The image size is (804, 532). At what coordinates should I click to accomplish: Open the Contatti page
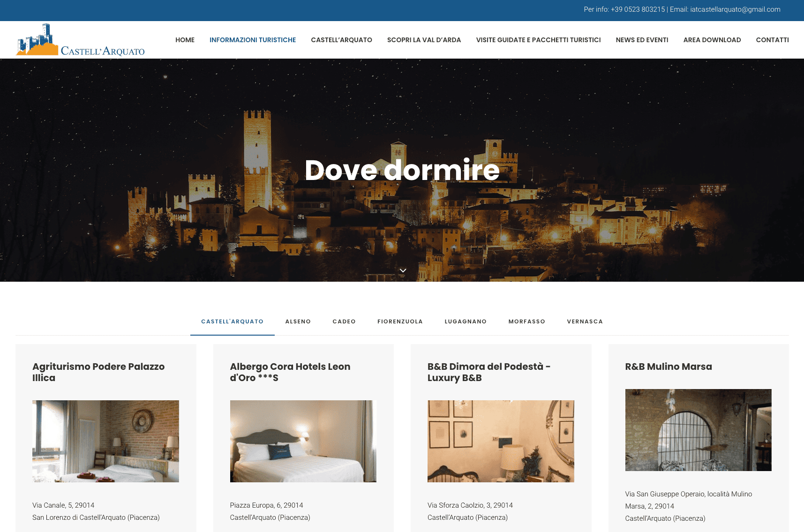(x=772, y=40)
